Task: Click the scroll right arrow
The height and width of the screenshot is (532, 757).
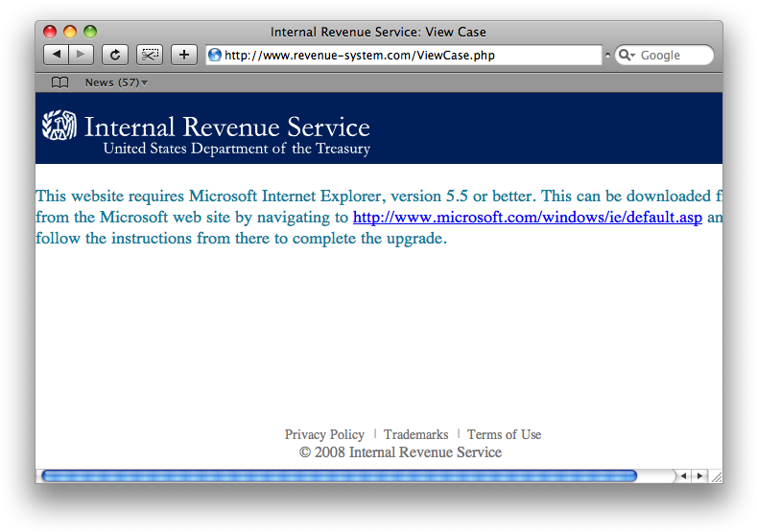Action: (699, 476)
